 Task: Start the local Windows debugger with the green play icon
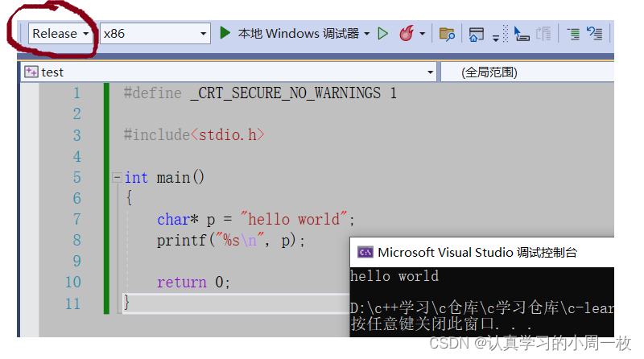tap(225, 33)
